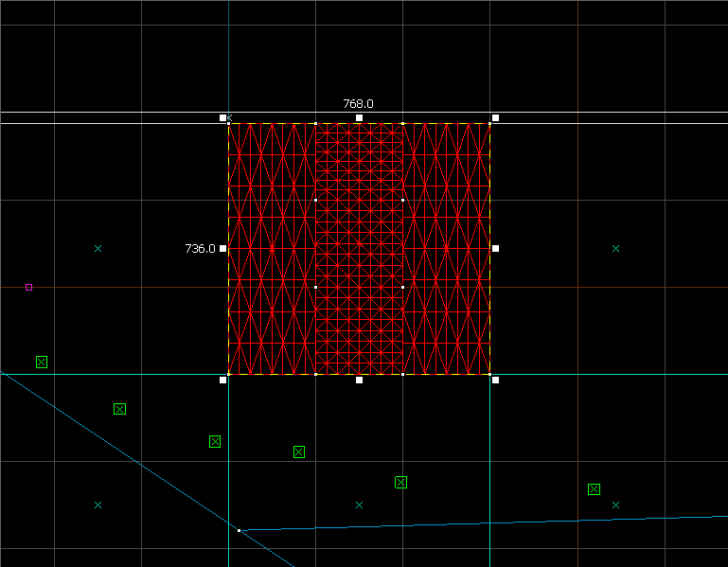This screenshot has height=567, width=728.
Task: Select the bottom-center selection handle
Action: click(x=359, y=380)
